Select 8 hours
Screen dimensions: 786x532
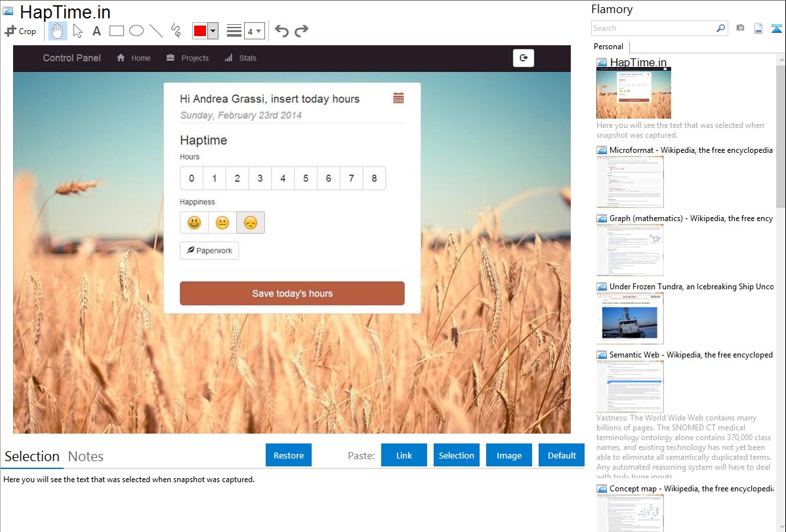tap(374, 178)
